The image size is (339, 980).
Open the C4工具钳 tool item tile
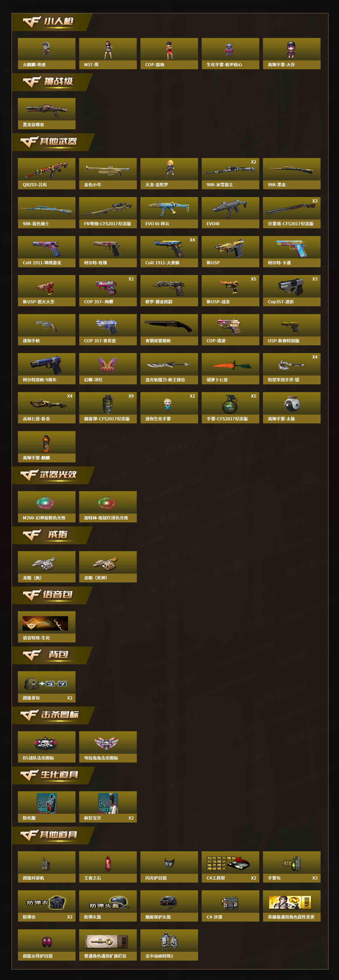[230, 867]
